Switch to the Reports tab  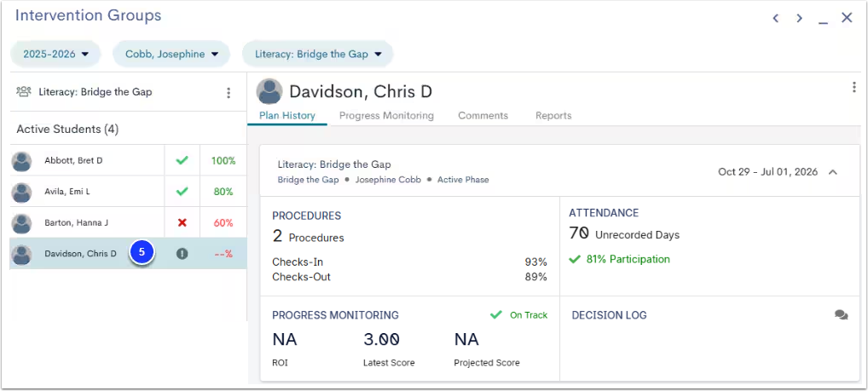click(553, 116)
